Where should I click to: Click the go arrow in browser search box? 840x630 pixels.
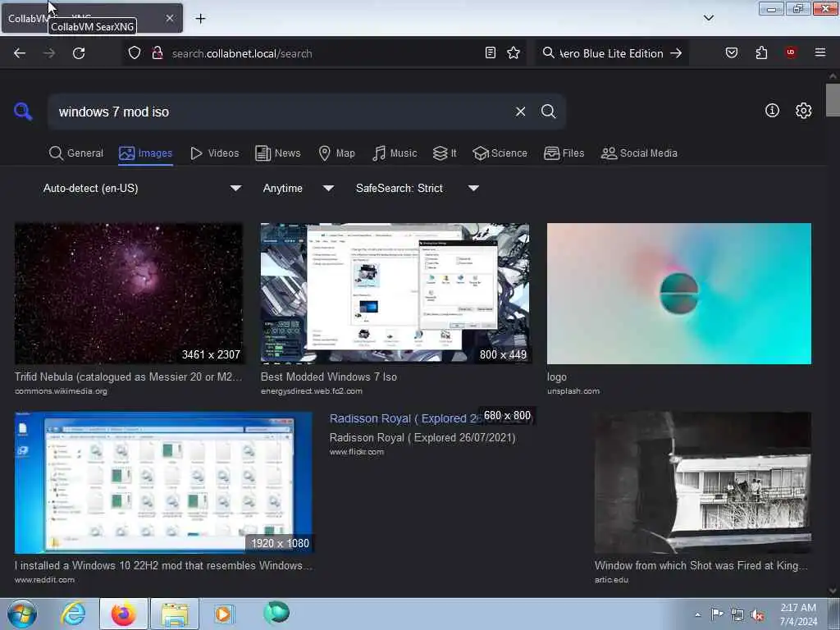click(x=676, y=53)
